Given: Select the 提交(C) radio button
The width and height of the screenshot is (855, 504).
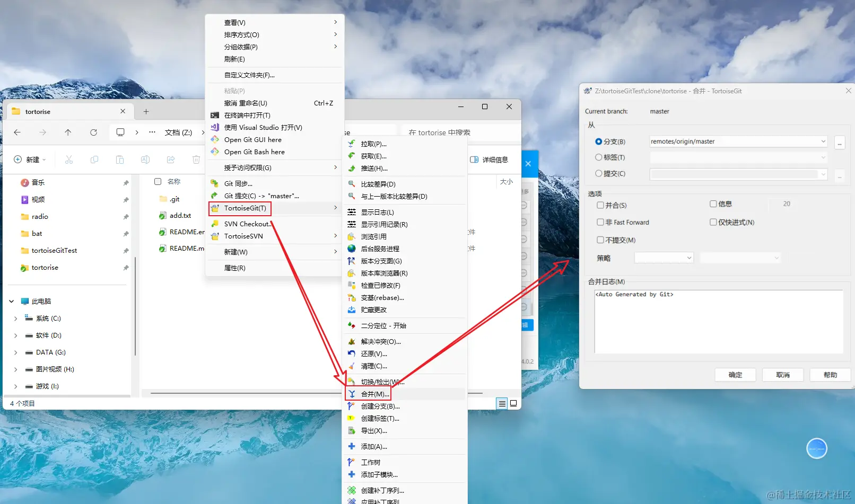Looking at the screenshot, I should tap(598, 173).
